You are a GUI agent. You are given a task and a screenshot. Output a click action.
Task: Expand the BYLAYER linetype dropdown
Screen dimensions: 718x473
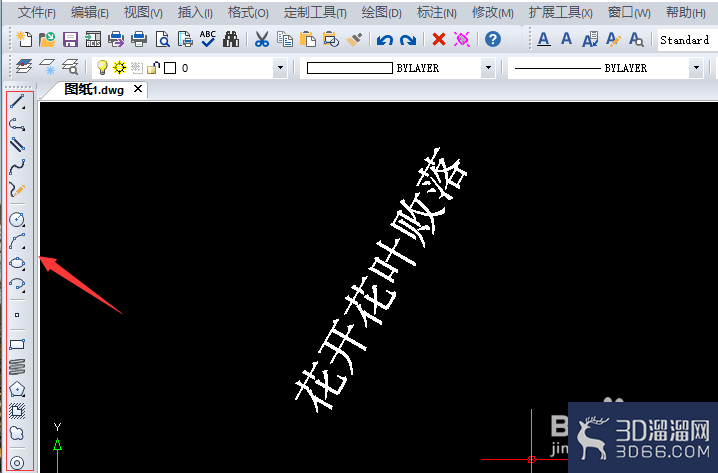pyautogui.click(x=696, y=68)
